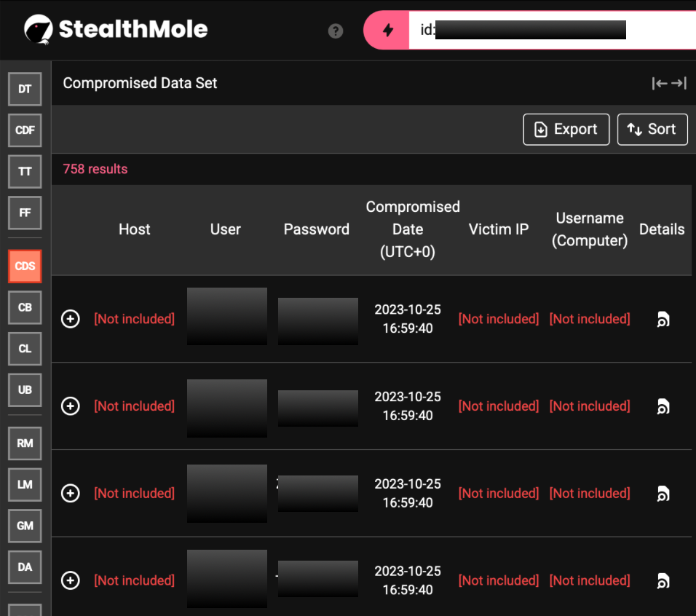Open details icon for third result row
This screenshot has height=616, width=696.
tap(663, 494)
